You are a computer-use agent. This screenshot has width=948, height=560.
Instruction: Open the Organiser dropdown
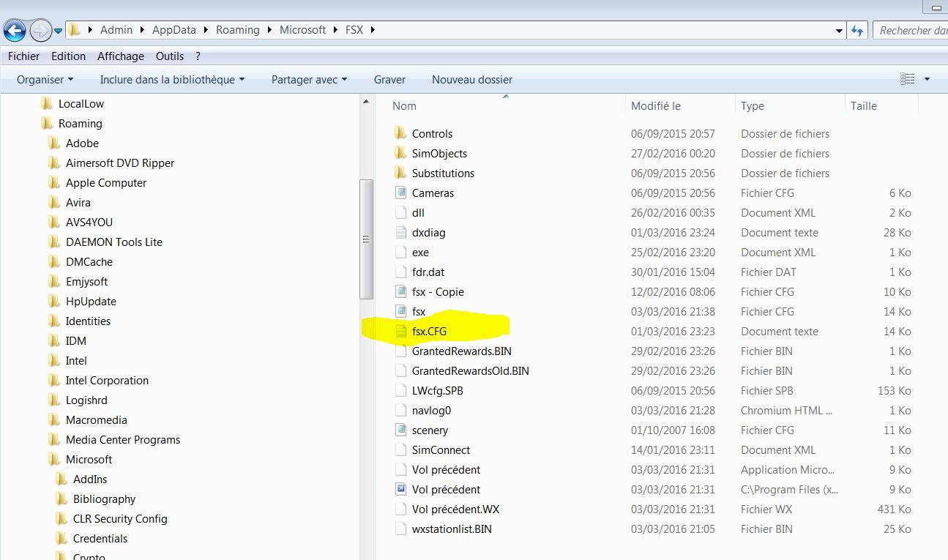coord(45,79)
